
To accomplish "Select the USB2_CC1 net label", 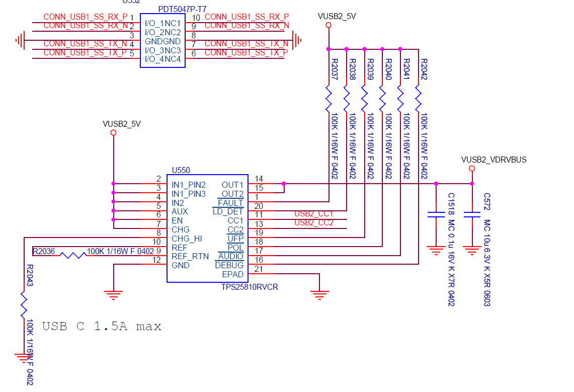I will pyautogui.click(x=314, y=214).
